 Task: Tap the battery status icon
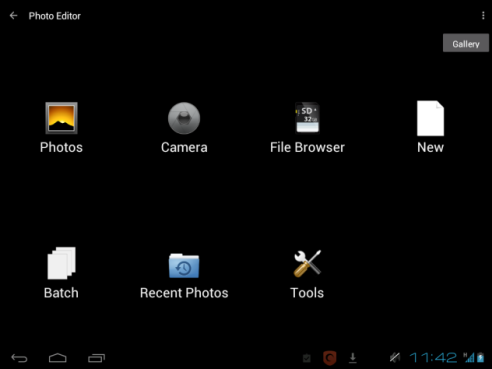tap(480, 357)
